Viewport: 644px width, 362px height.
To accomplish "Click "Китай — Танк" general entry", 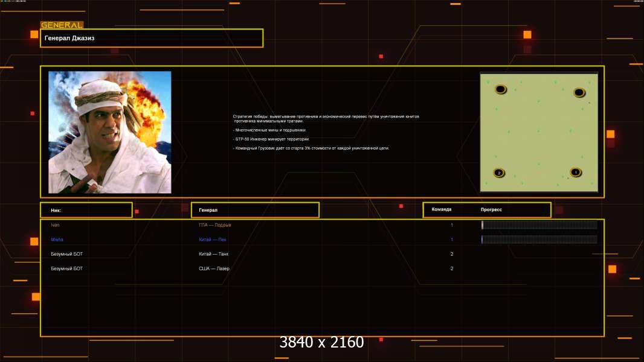I will (214, 254).
